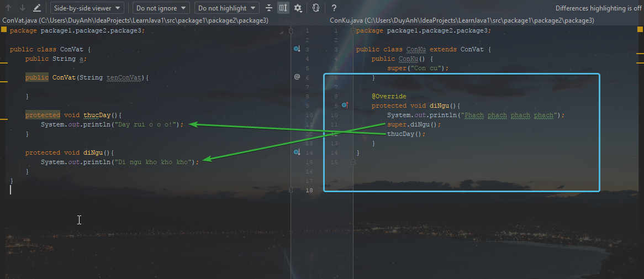The image size is (644, 279).
Task: Click collapse unchanged fragments icon
Action: click(269, 8)
